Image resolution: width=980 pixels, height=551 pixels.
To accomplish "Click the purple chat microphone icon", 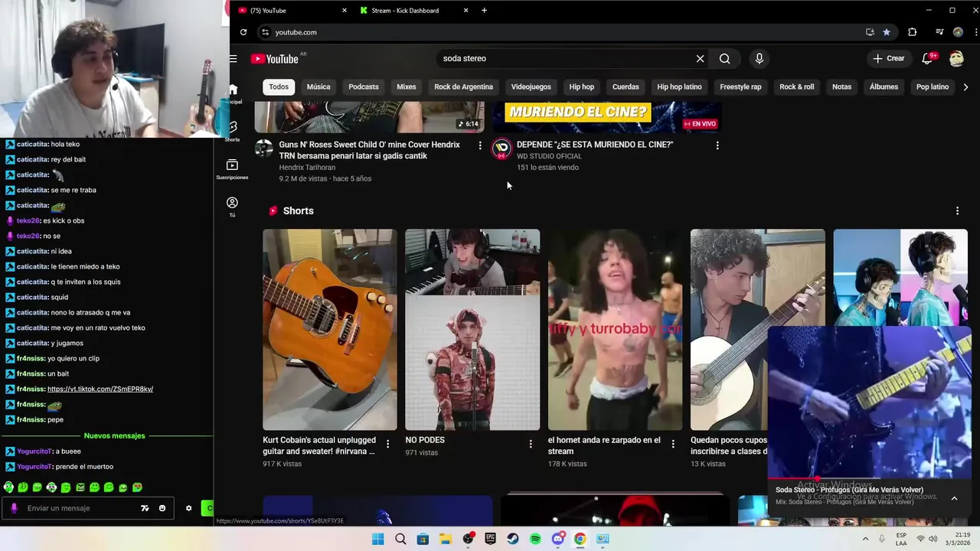I will (13, 508).
